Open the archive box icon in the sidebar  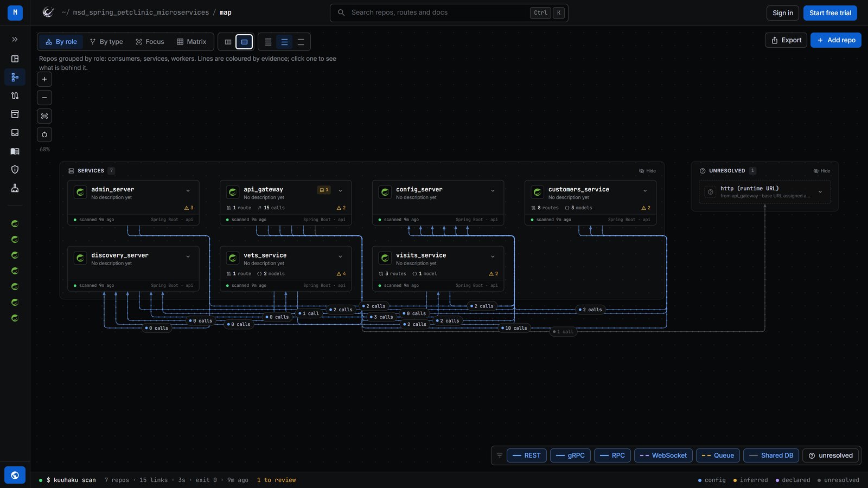15,114
